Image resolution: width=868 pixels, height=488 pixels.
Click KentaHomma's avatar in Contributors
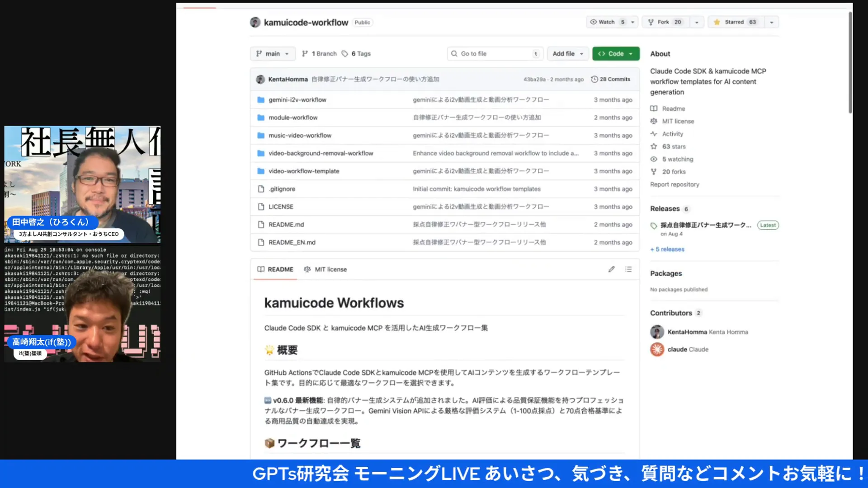[x=657, y=332]
